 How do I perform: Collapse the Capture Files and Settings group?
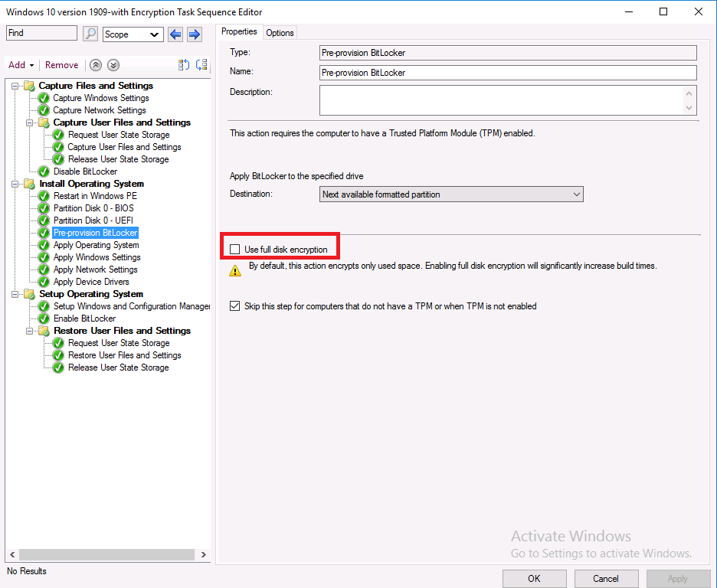tap(15, 86)
